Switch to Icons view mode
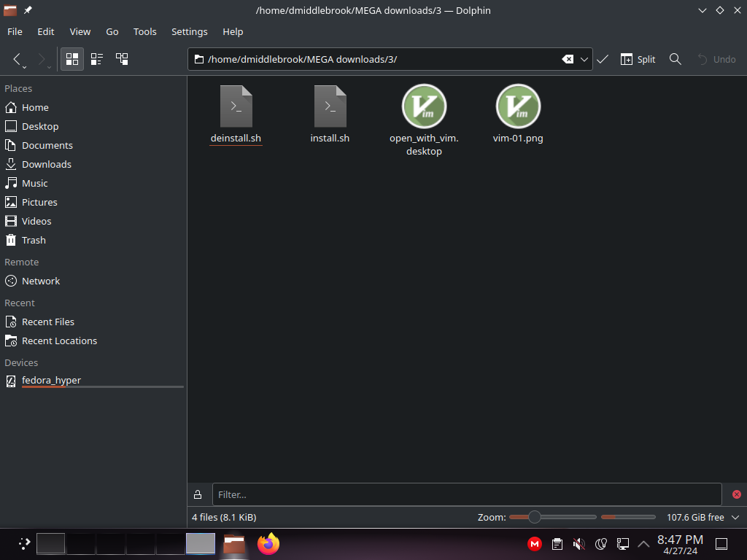Viewport: 747px width, 560px height. 72,59
